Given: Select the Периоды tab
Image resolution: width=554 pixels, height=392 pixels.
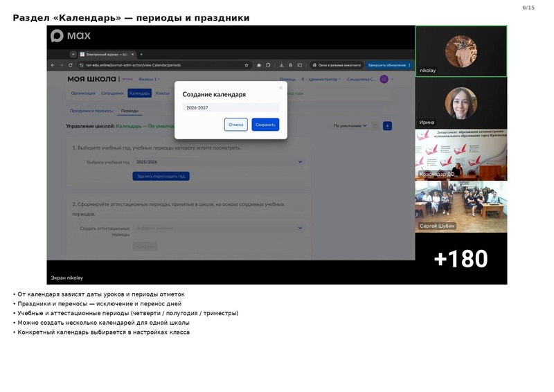Looking at the screenshot, I should click(x=129, y=111).
